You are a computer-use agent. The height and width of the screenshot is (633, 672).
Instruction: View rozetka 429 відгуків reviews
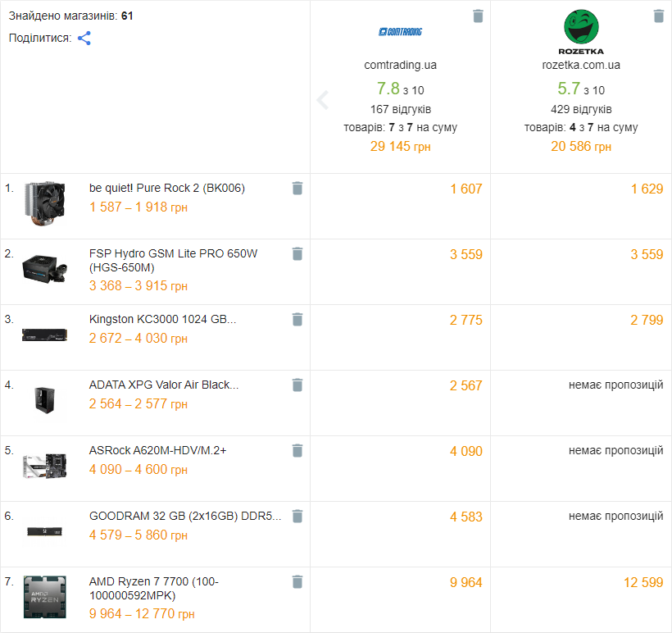(x=581, y=109)
